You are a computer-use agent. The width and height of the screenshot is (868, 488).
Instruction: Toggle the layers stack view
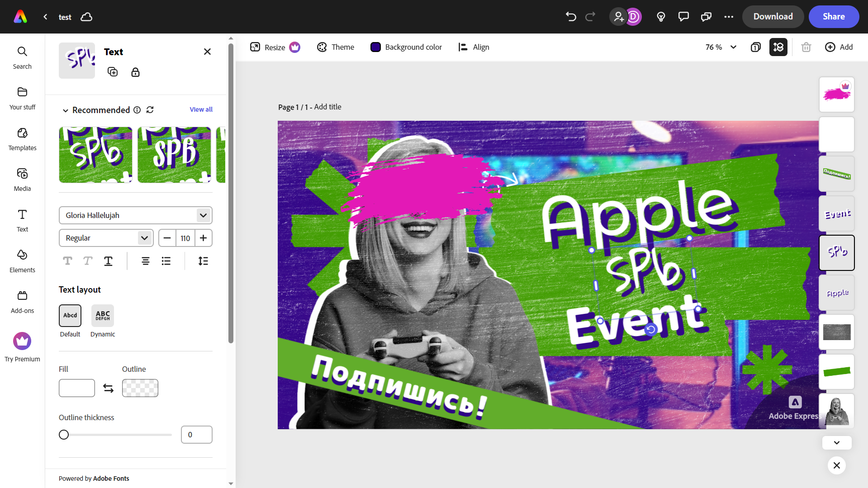778,47
